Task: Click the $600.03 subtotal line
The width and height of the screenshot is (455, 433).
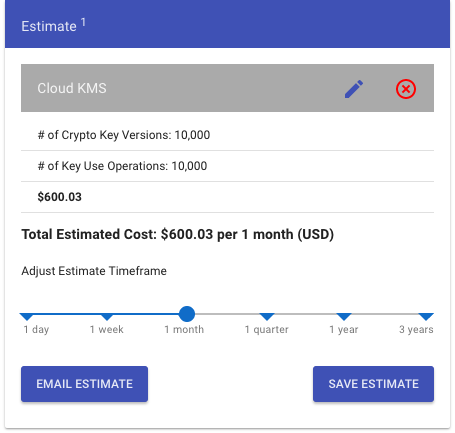Action: coord(227,197)
